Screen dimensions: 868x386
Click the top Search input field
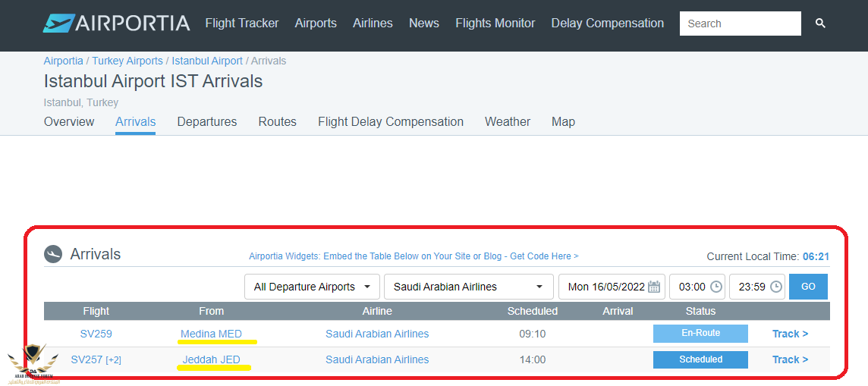[x=740, y=24]
